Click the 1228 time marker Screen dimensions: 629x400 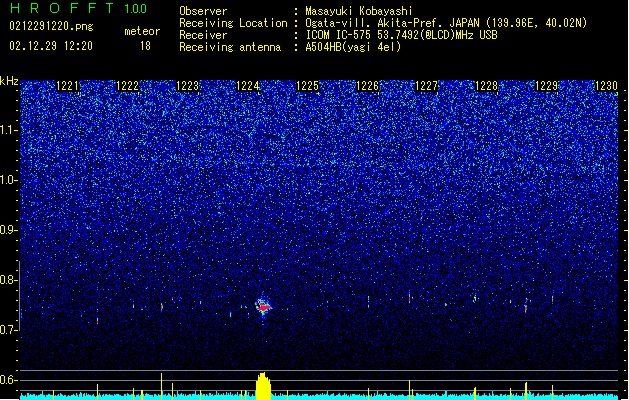[486, 86]
